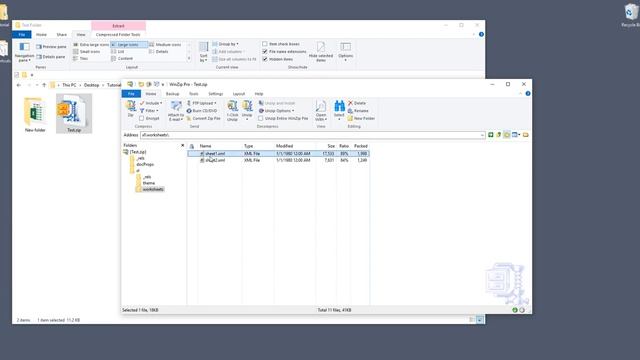Click the up arrow in File Explorer navigation

coord(44,85)
